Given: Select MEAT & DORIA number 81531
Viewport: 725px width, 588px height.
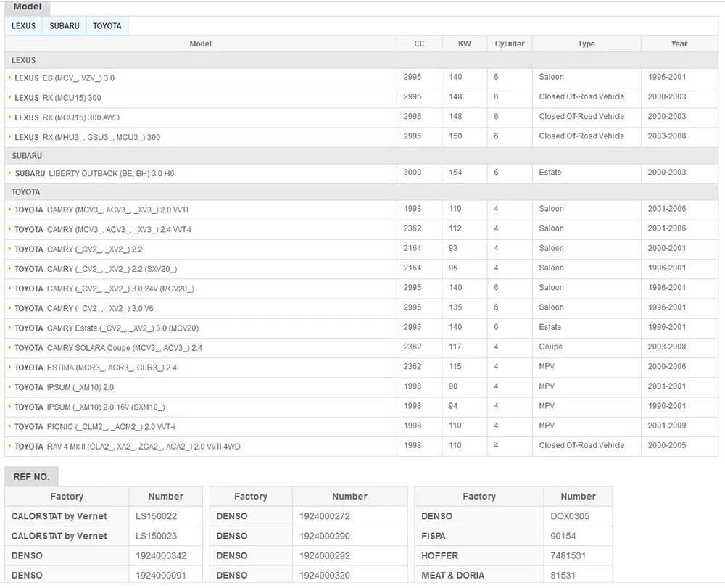Looking at the screenshot, I should click(563, 576).
